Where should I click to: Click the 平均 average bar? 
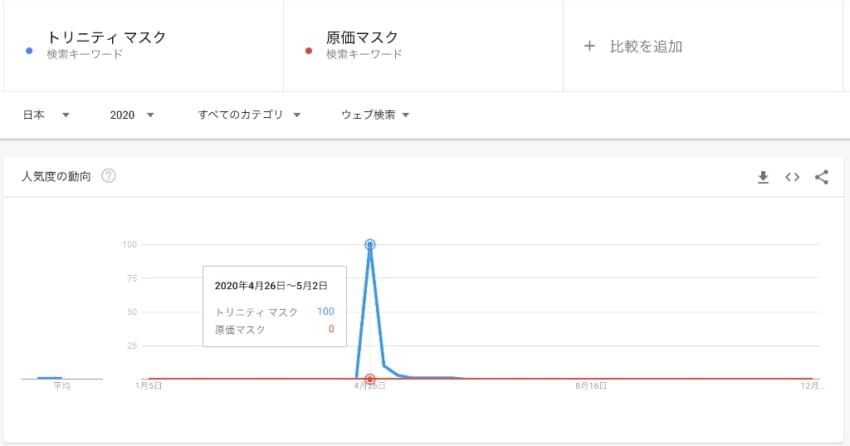(x=50, y=378)
